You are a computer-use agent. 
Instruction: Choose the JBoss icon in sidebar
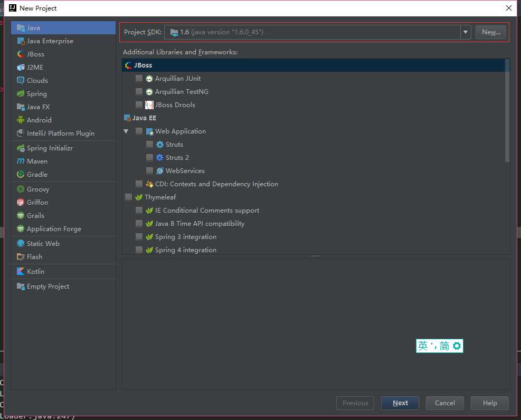21,54
